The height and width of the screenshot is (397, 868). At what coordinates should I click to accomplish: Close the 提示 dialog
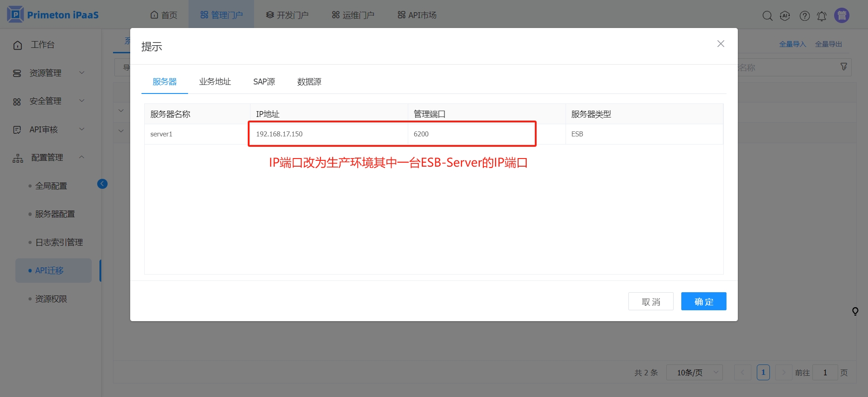pyautogui.click(x=721, y=44)
